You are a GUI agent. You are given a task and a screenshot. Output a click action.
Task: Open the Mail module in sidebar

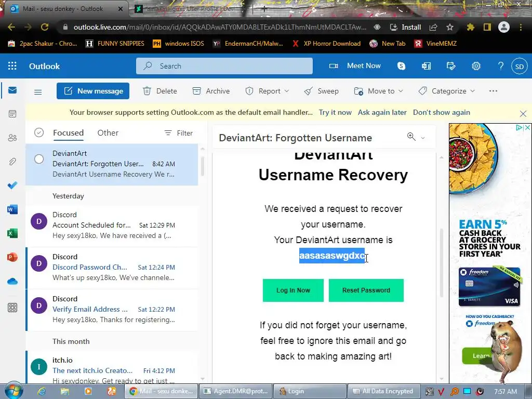[x=12, y=90]
